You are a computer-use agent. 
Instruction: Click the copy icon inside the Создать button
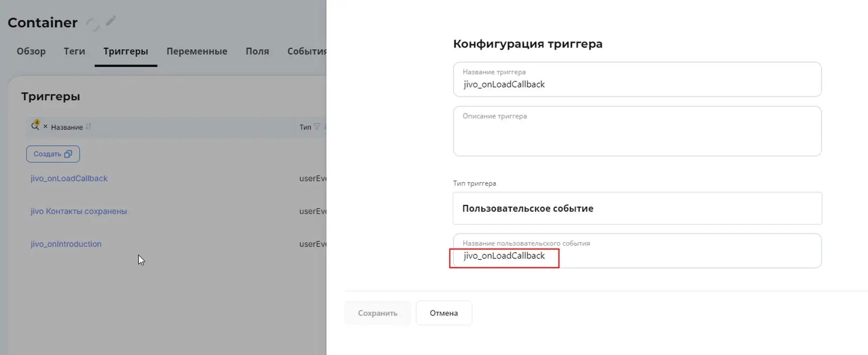[68, 154]
